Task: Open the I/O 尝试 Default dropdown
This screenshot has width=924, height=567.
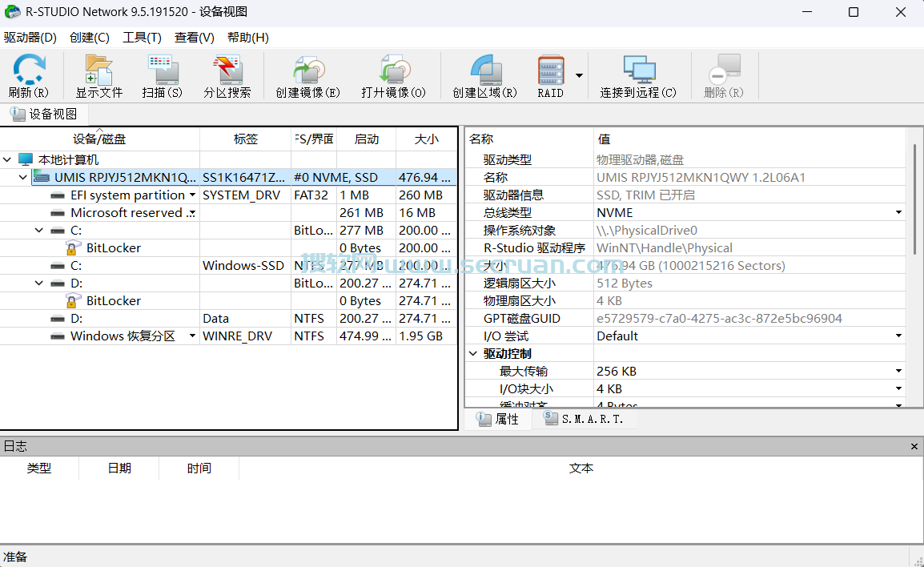Action: tap(898, 336)
